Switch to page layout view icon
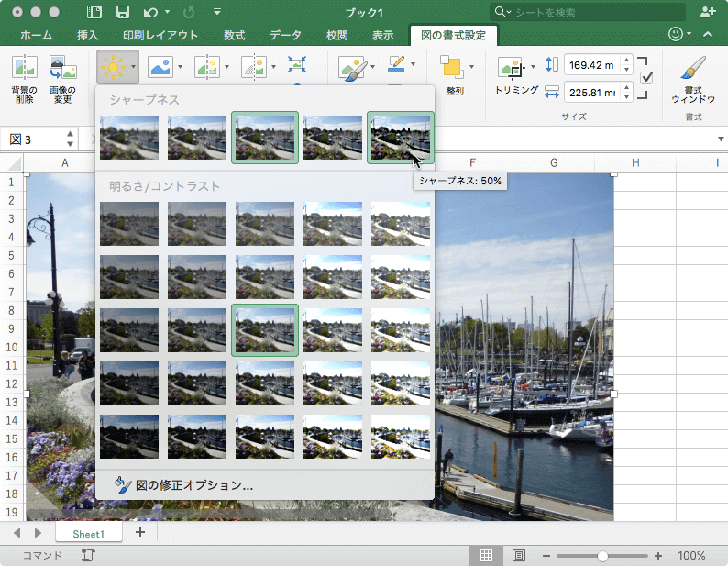728x566 pixels. click(x=519, y=556)
